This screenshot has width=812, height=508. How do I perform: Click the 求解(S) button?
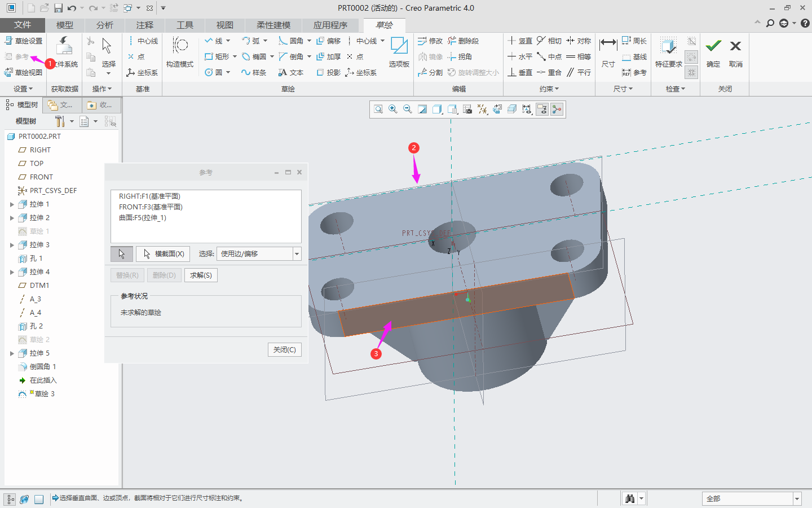[201, 275]
